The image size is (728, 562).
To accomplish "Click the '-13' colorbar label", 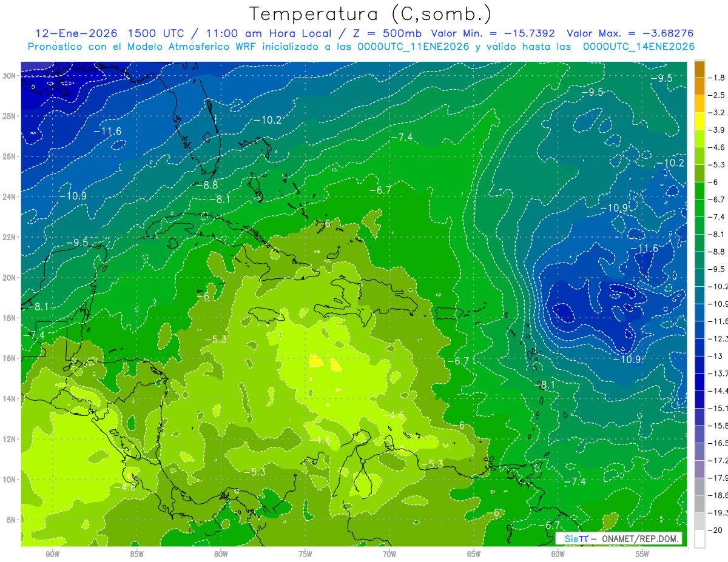I will (x=716, y=356).
